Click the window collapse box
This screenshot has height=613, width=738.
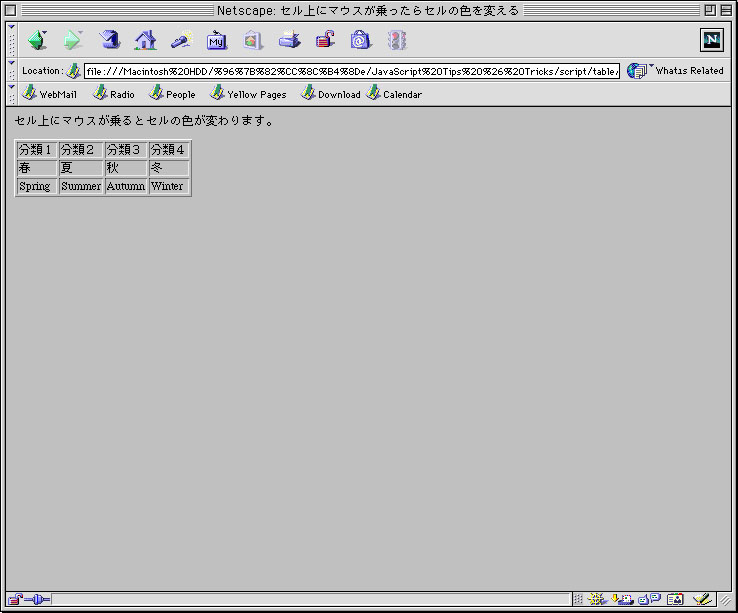[x=726, y=10]
